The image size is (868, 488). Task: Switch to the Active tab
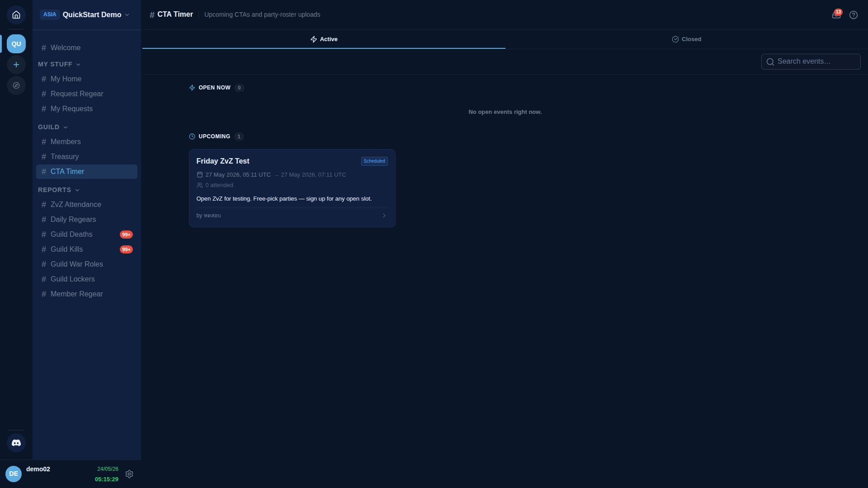[x=324, y=39]
